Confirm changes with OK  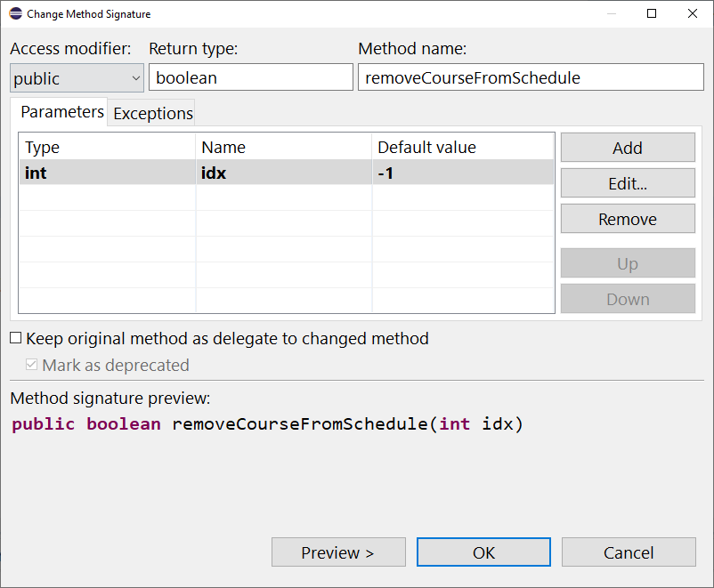tap(483, 552)
